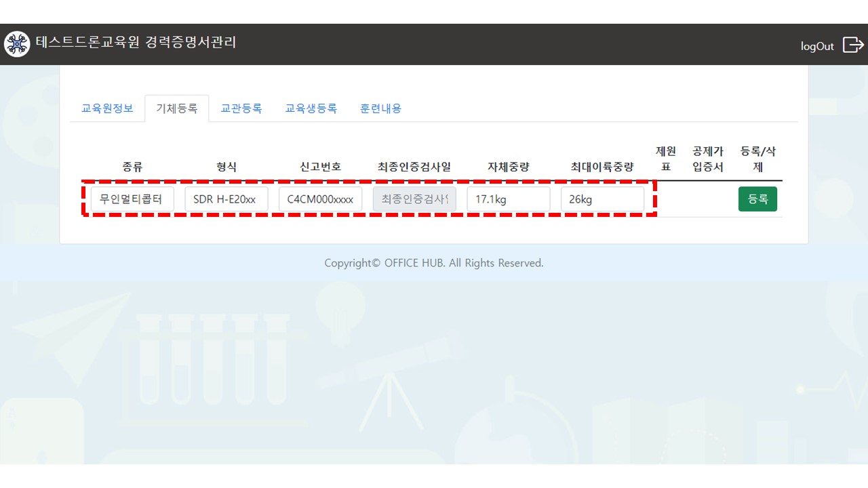Click the 종류 field showing 무인멀티콥터
868x488 pixels.
coord(132,199)
